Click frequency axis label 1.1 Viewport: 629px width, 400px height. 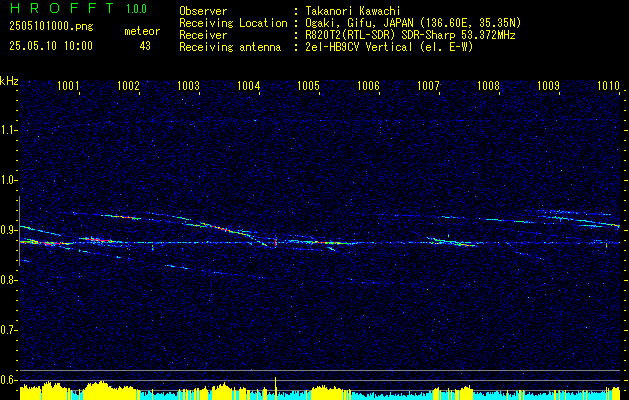pos(9,130)
